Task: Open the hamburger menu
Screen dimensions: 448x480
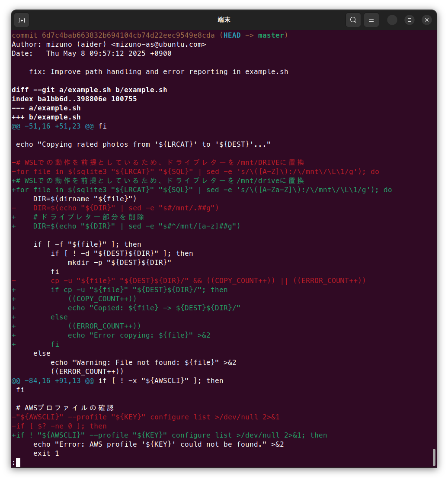Action: pos(371,20)
